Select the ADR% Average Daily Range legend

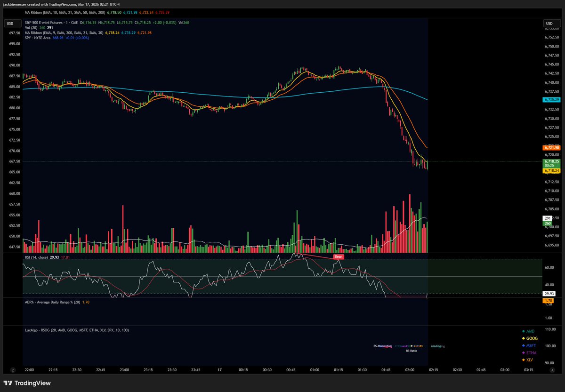pyautogui.click(x=52, y=302)
